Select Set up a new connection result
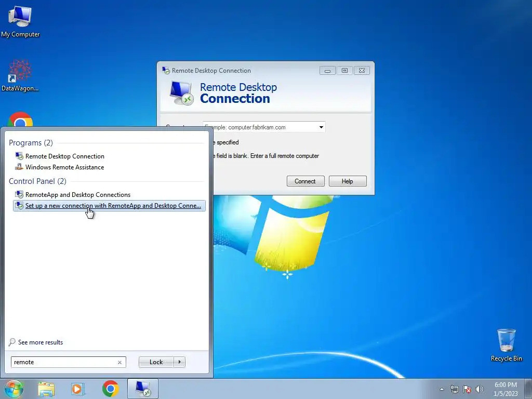Screen dimensions: 532x399 [x=109, y=206]
